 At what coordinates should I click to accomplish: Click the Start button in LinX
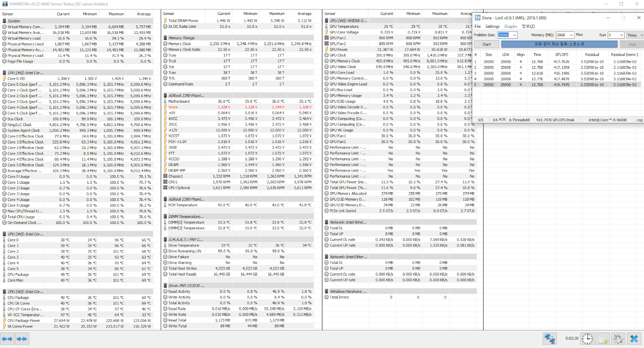tap(487, 44)
